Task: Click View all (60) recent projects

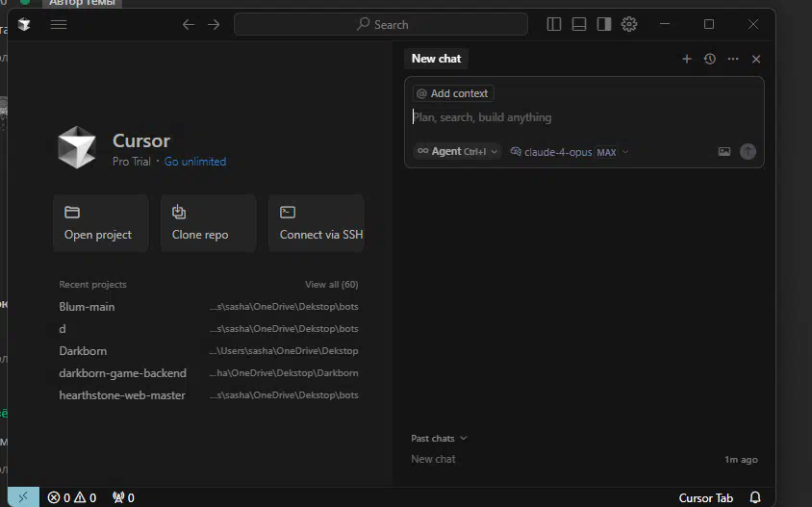Action: point(331,285)
